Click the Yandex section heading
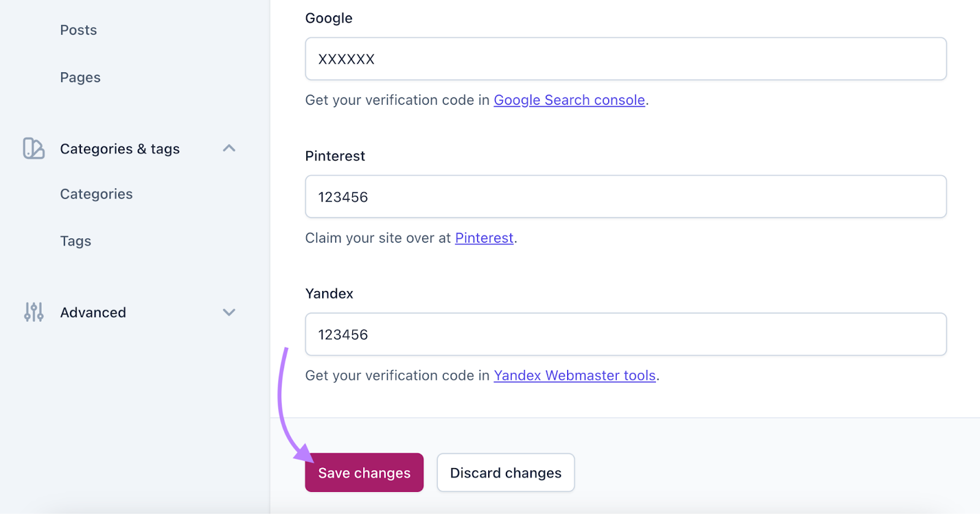 (x=329, y=293)
